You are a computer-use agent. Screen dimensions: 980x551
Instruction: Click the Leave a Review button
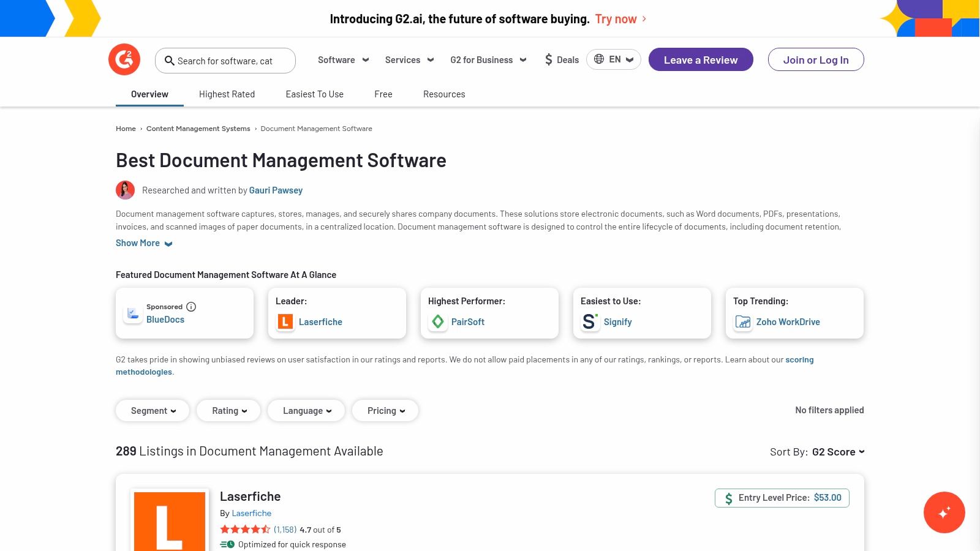pyautogui.click(x=700, y=59)
